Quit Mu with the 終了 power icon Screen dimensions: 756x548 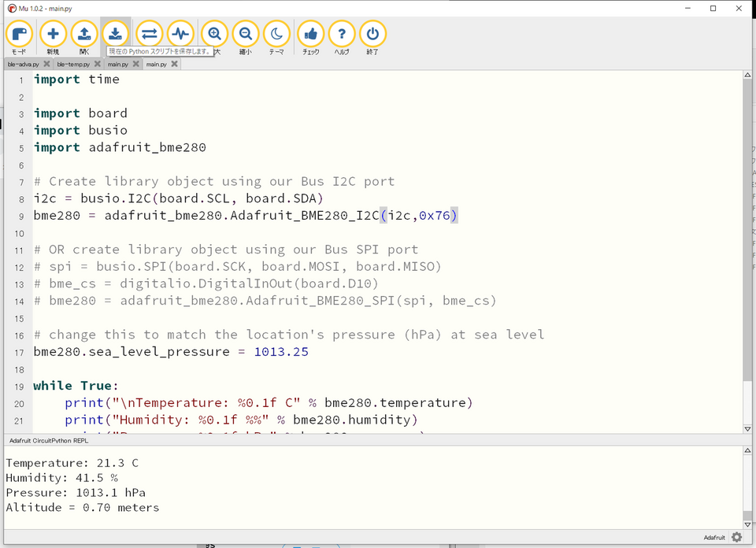pyautogui.click(x=372, y=35)
